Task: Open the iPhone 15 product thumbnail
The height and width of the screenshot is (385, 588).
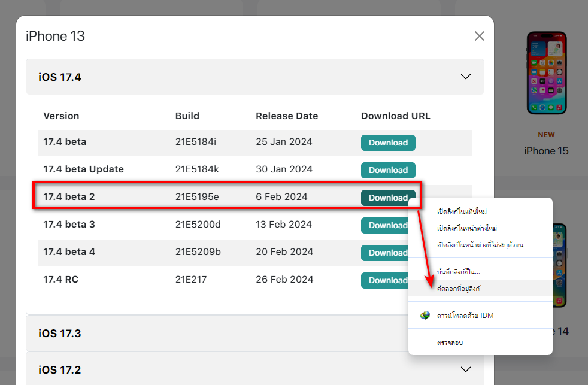Action: 546,72
